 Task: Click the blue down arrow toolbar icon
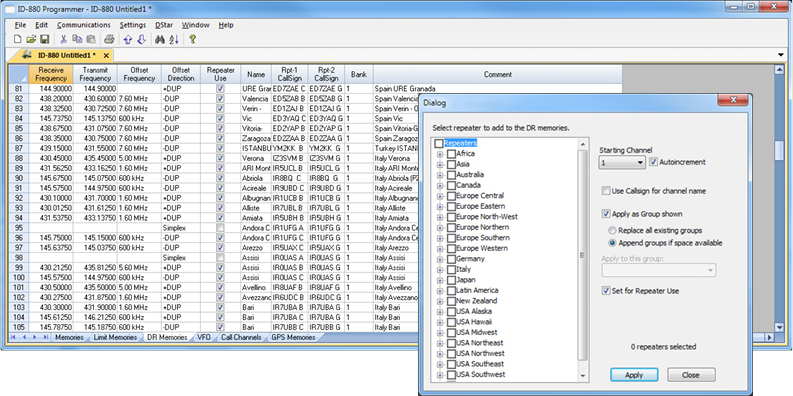pos(142,39)
